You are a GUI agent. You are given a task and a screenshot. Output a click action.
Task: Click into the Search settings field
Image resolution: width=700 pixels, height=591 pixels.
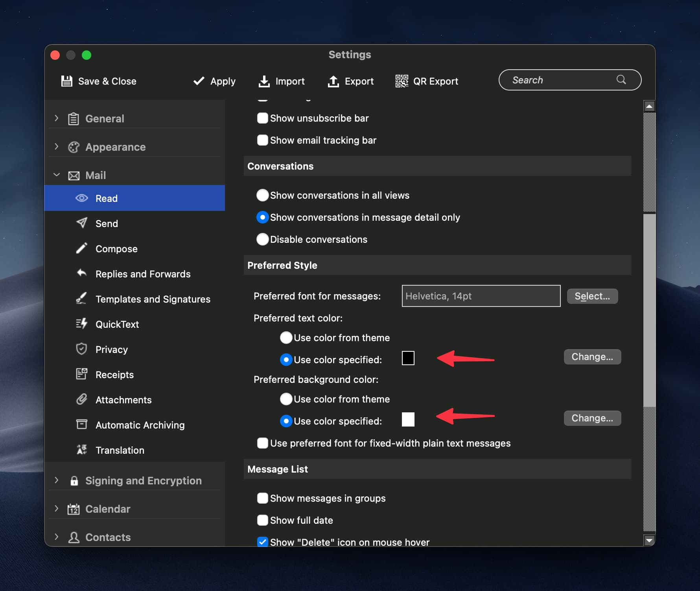coord(562,80)
